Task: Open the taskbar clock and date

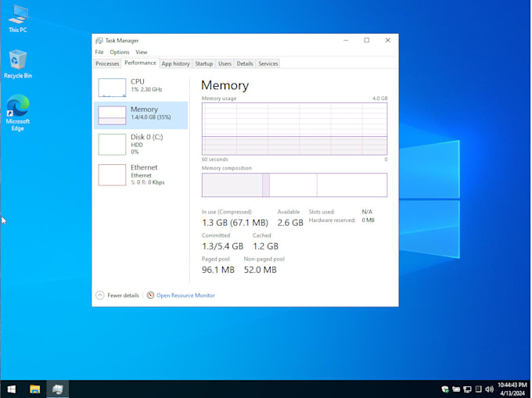Action: pos(512,389)
